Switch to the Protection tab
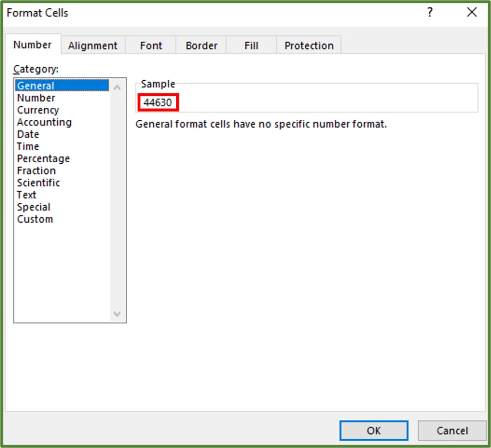Image resolution: width=491 pixels, height=448 pixels. pyautogui.click(x=309, y=45)
